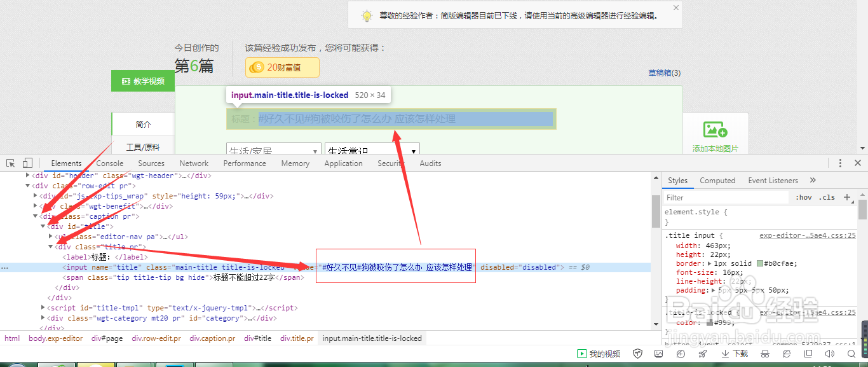
Task: Click the window split icon in the bottom bar
Action: [x=808, y=354]
